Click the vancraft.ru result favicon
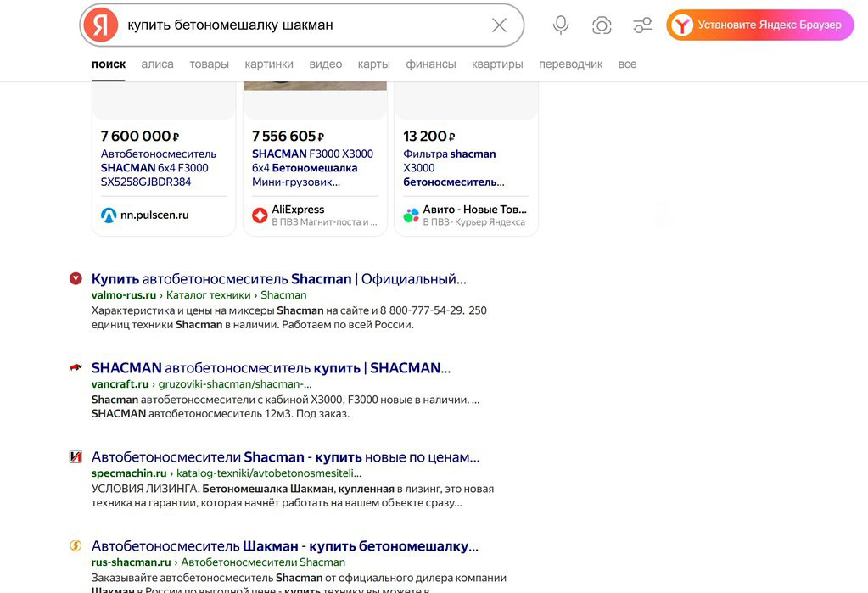 coord(75,367)
